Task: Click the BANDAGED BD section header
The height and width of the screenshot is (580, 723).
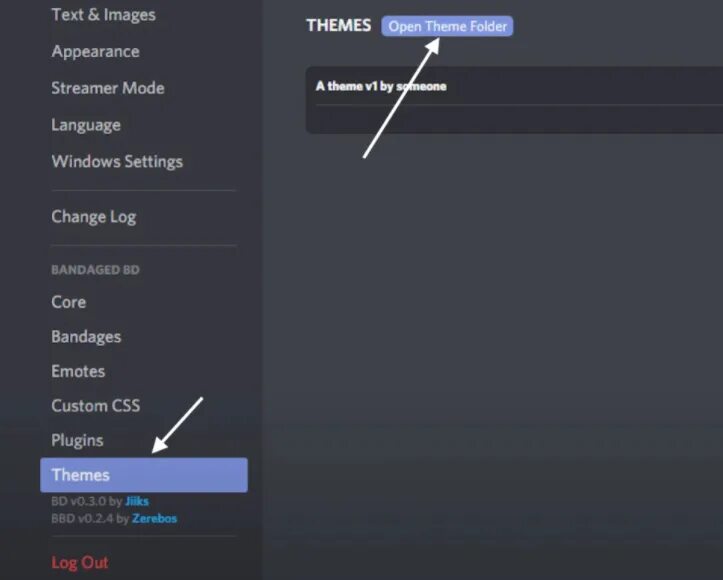Action: 95,270
